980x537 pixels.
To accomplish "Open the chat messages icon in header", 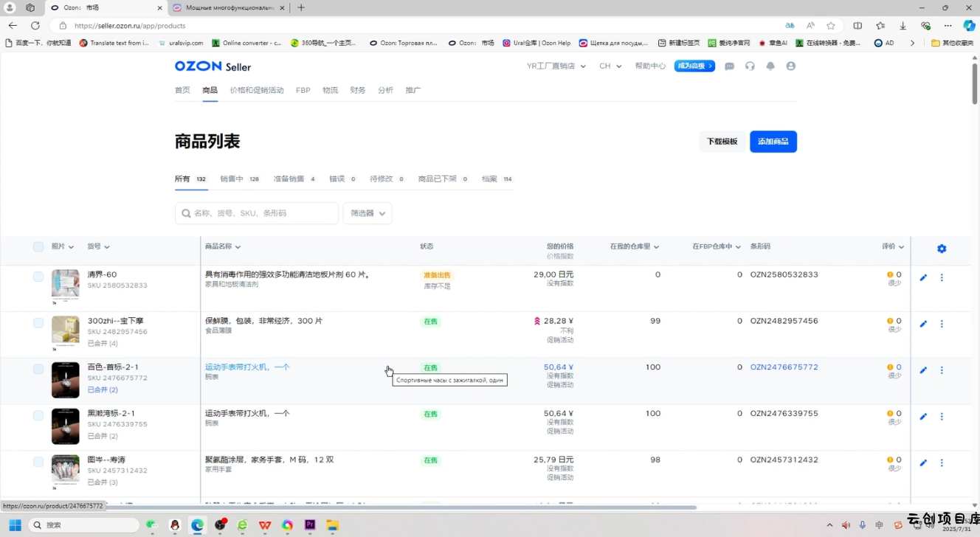I will [729, 66].
